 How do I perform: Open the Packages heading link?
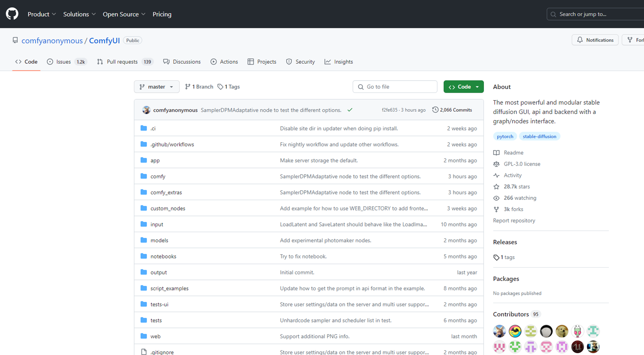pyautogui.click(x=506, y=279)
